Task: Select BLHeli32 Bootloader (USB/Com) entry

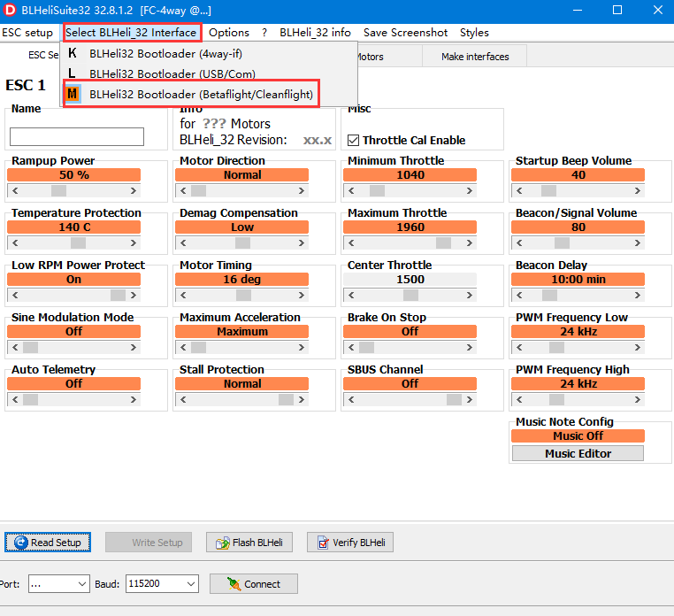Action: coord(209,73)
